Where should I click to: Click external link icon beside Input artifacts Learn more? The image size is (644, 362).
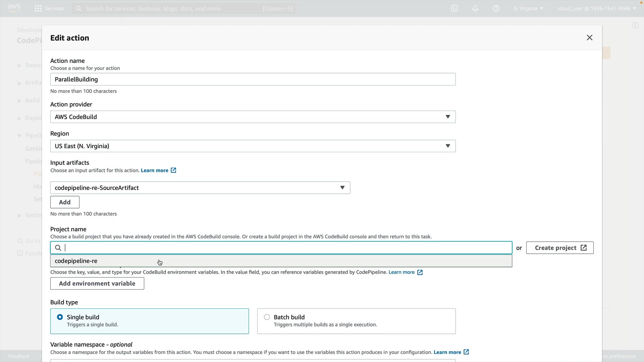point(173,170)
